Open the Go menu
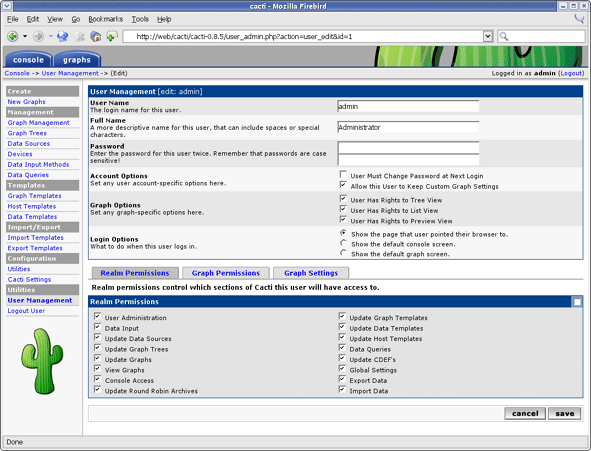591x451 pixels. click(76, 19)
